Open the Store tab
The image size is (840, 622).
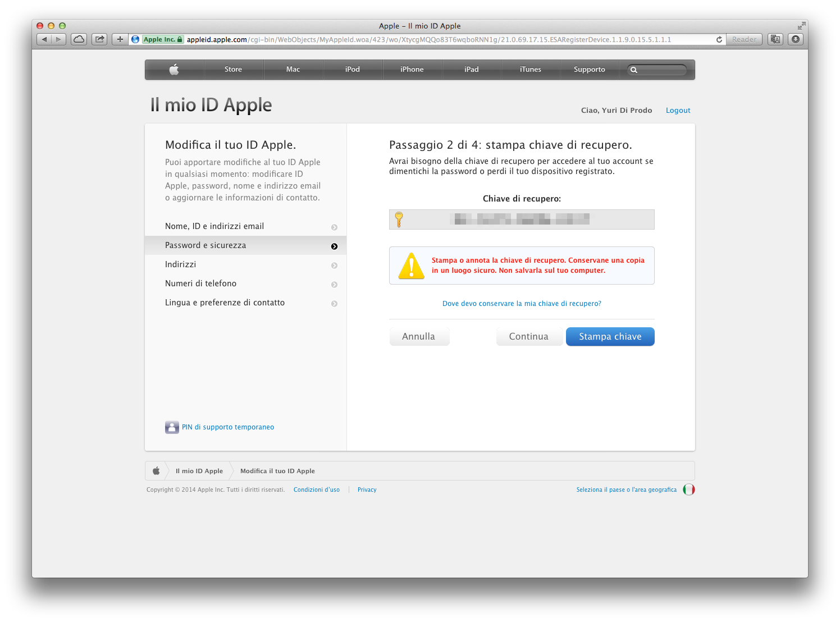point(234,70)
